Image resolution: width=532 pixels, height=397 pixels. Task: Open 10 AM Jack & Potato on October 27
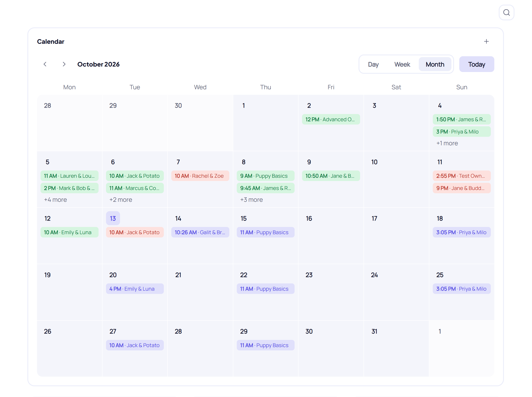coord(135,345)
